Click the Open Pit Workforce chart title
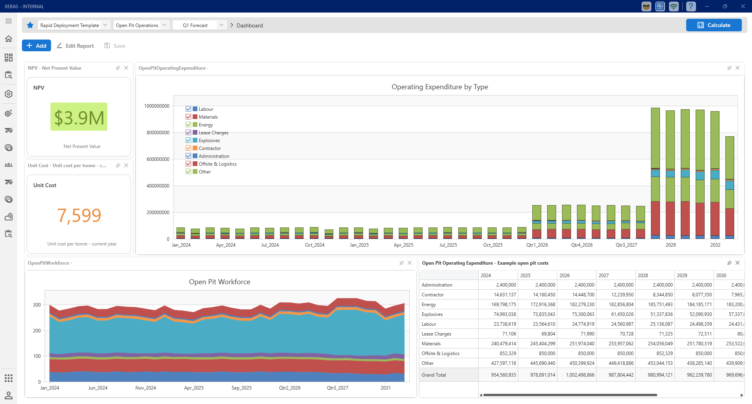 [x=220, y=282]
